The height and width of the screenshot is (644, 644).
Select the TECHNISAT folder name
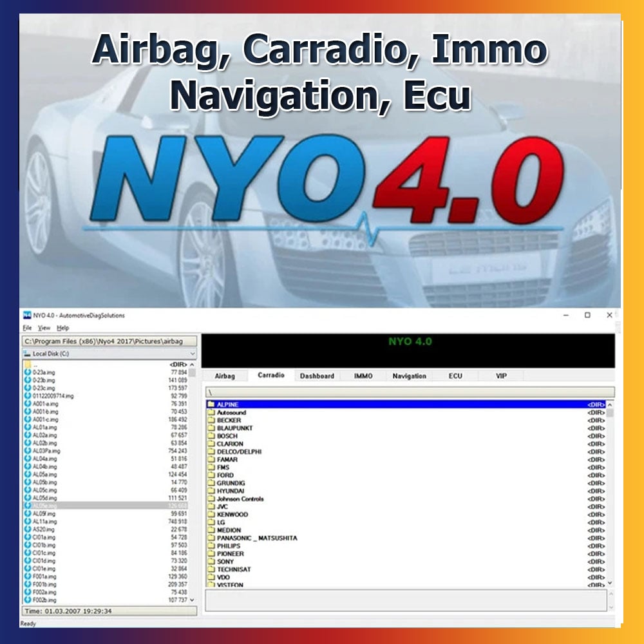(234, 569)
